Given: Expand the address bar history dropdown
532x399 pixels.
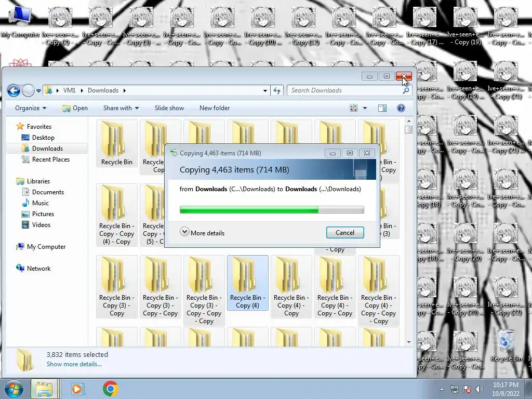Looking at the screenshot, I should coord(265,90).
